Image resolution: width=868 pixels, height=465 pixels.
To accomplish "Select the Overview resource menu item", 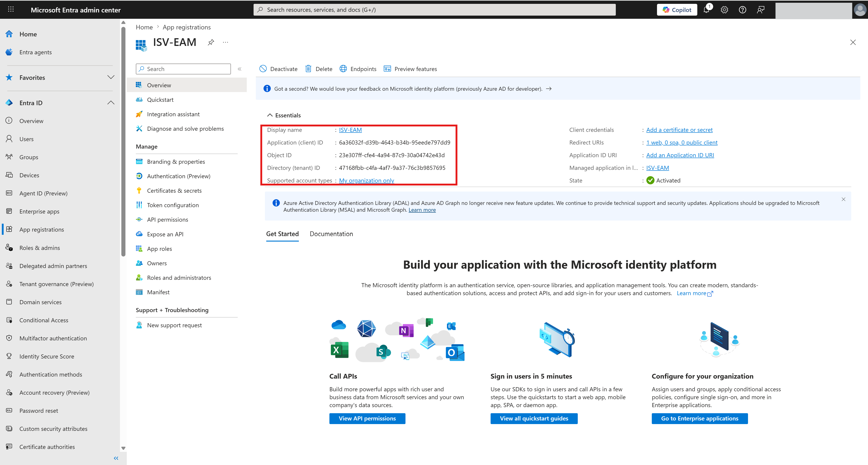I will point(187,85).
